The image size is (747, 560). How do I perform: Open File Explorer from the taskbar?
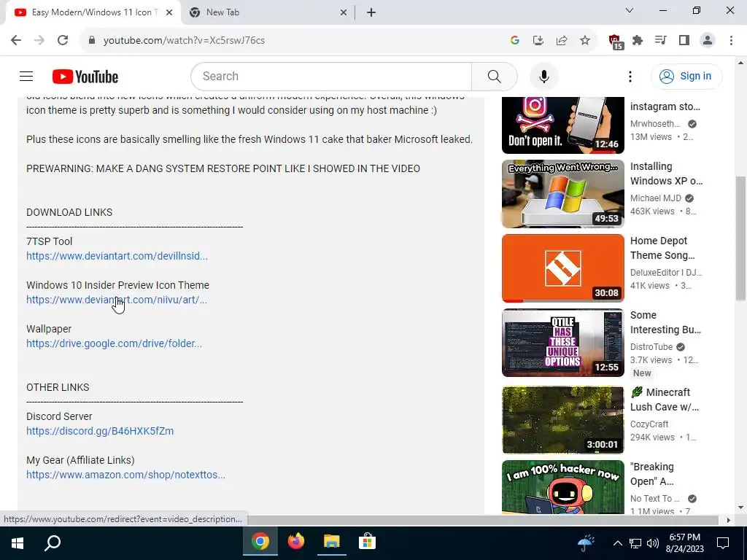coord(332,542)
